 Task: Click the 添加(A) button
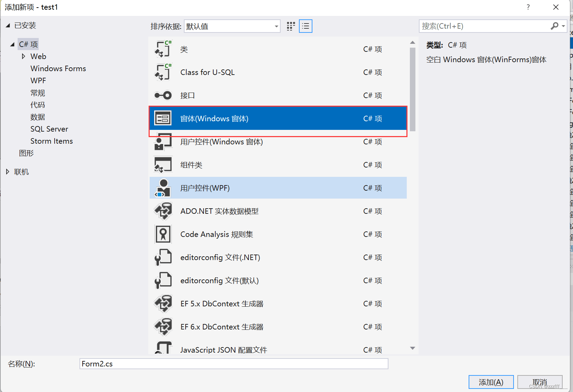pos(491,382)
